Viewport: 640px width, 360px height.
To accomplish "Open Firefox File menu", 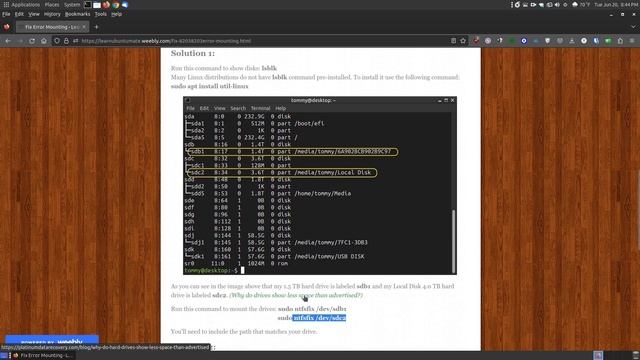I will [x=6, y=14].
